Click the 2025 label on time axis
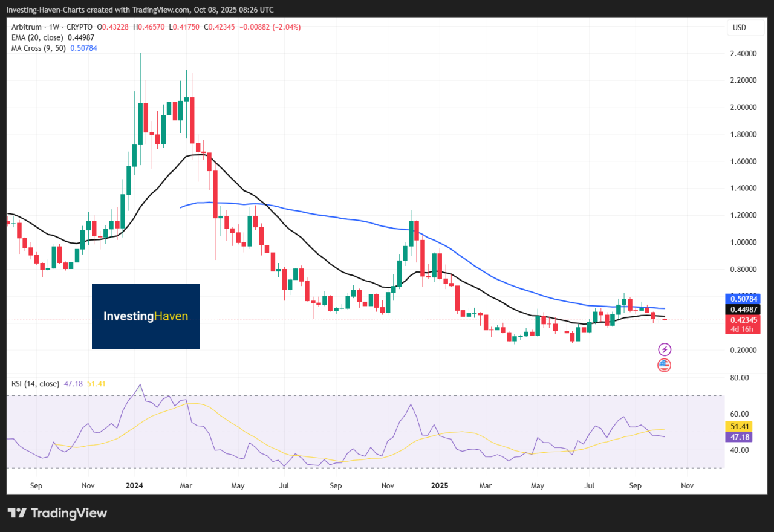 pyautogui.click(x=439, y=485)
